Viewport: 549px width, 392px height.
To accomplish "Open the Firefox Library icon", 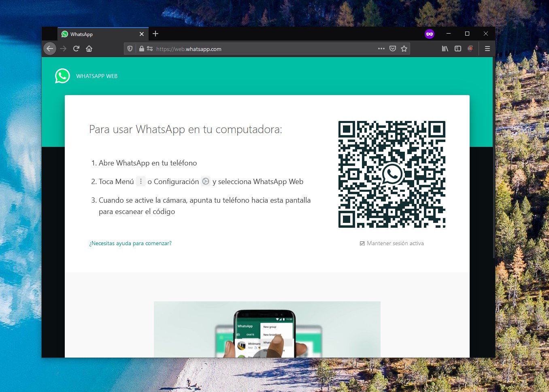I will [x=445, y=49].
